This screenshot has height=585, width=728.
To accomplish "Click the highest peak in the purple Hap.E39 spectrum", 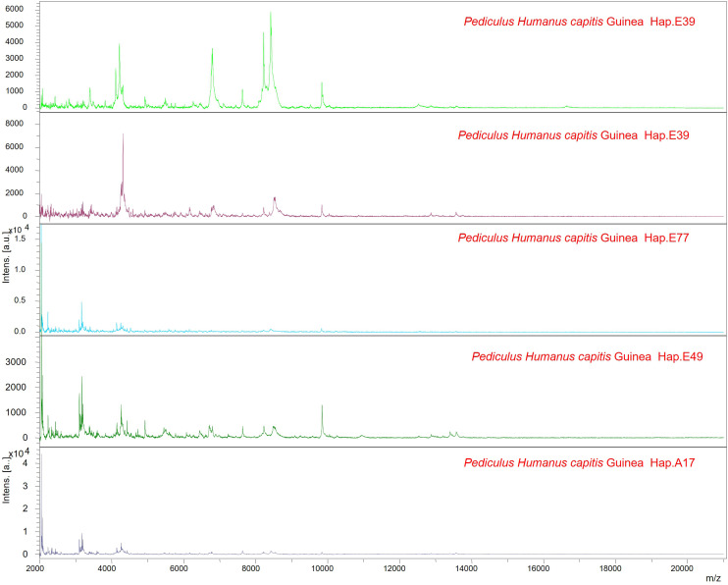I will (x=123, y=135).
